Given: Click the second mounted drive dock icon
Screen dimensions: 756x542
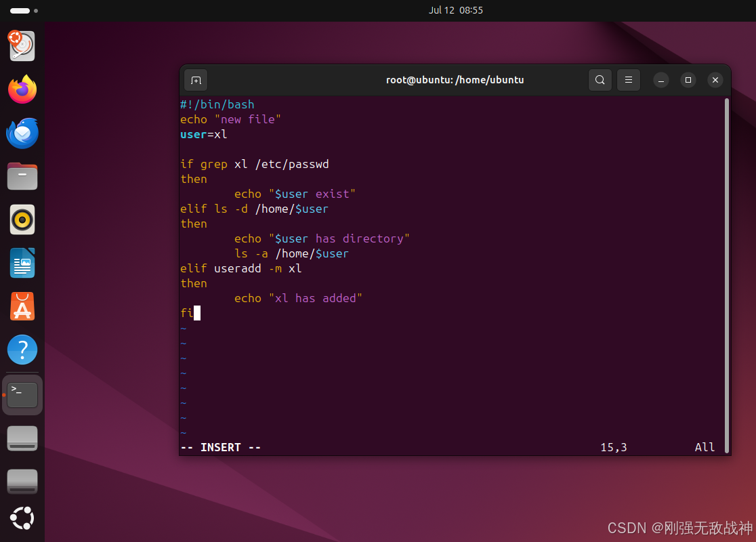Looking at the screenshot, I should 22,481.
